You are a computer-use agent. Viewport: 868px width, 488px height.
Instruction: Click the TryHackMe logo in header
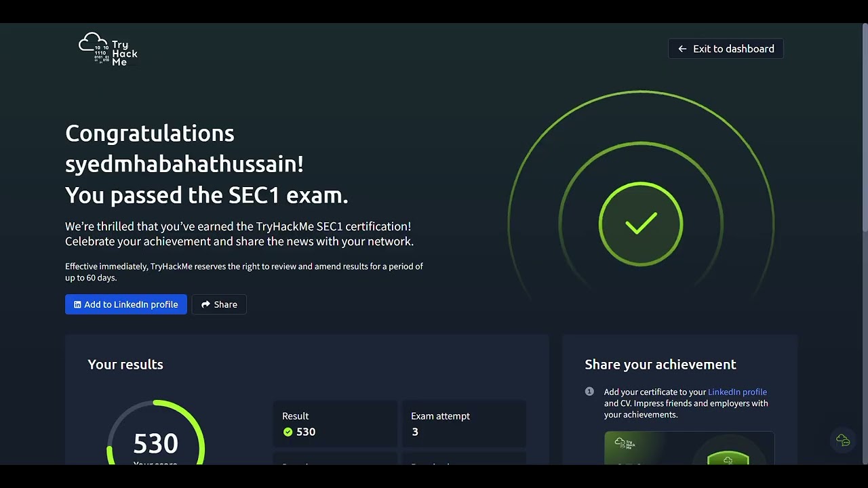click(x=108, y=49)
